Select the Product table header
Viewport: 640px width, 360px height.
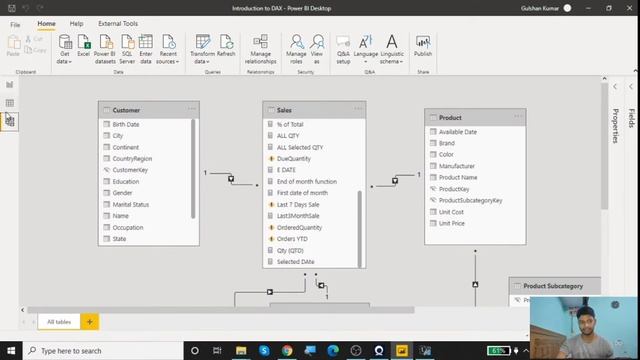475,118
